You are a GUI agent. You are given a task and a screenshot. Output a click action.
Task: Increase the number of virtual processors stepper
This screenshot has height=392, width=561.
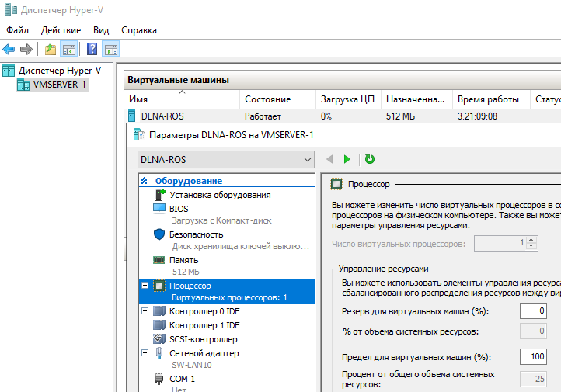pyautogui.click(x=531, y=240)
